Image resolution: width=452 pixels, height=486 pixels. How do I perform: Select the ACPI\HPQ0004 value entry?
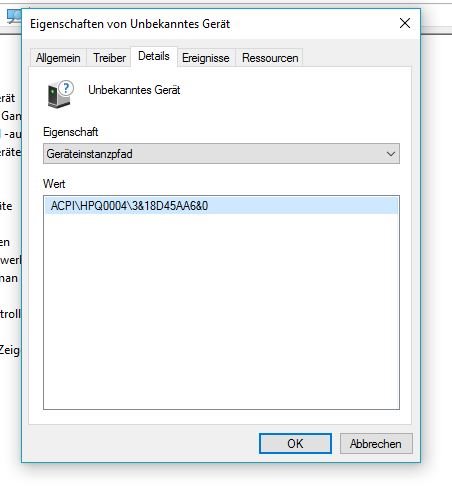[x=221, y=206]
